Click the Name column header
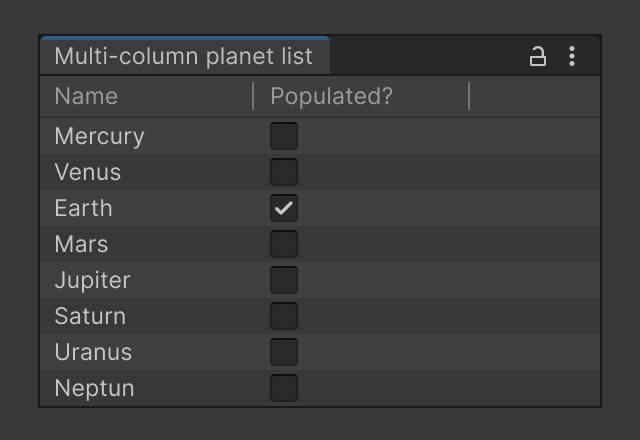 coord(147,96)
